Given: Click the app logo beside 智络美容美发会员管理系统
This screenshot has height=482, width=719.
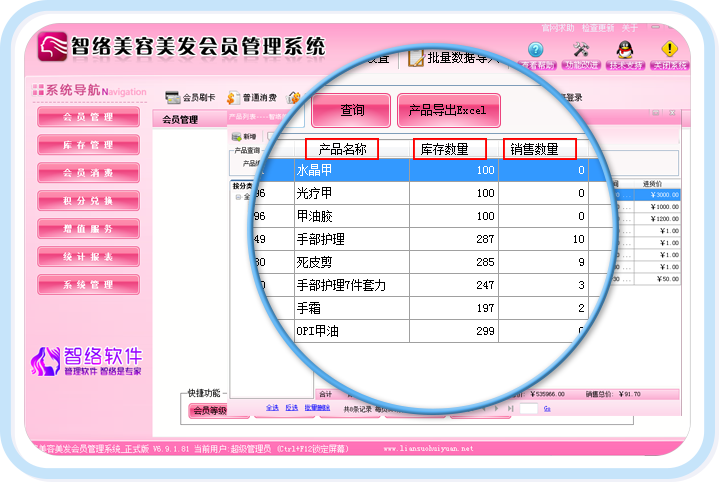Looking at the screenshot, I should tap(52, 46).
